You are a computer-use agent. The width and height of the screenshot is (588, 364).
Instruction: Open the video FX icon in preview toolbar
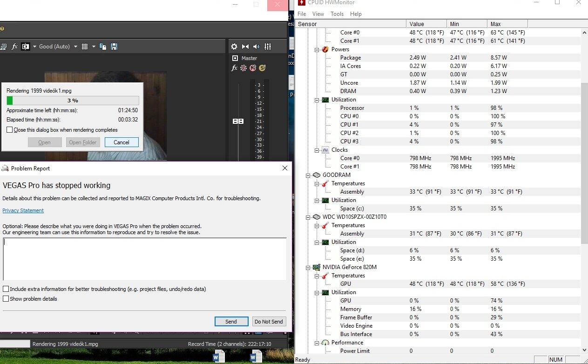14,47
